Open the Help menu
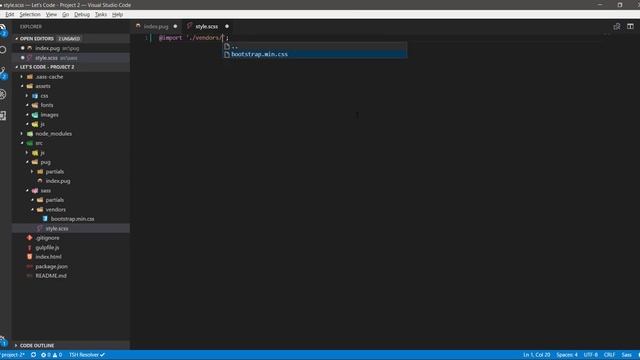640x360 pixels. coord(117,14)
